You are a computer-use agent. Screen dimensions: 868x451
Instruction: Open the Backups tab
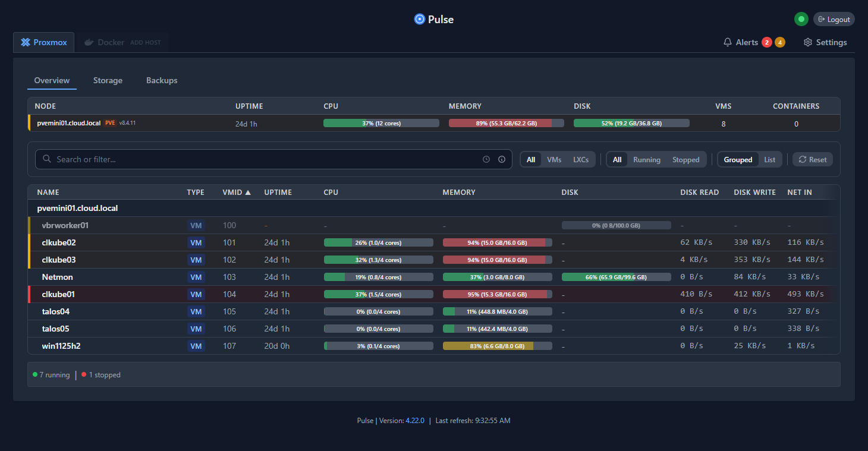click(x=162, y=80)
